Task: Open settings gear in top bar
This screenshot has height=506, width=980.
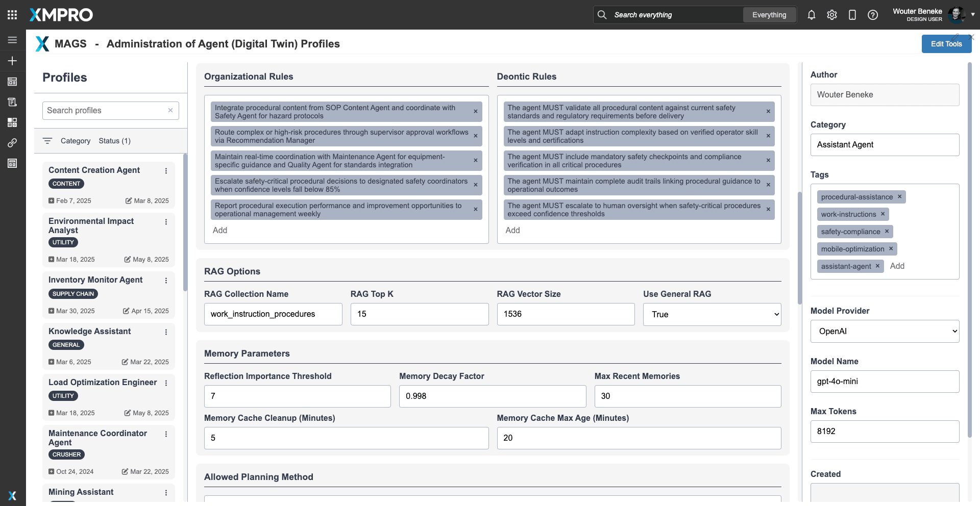Action: click(x=831, y=15)
